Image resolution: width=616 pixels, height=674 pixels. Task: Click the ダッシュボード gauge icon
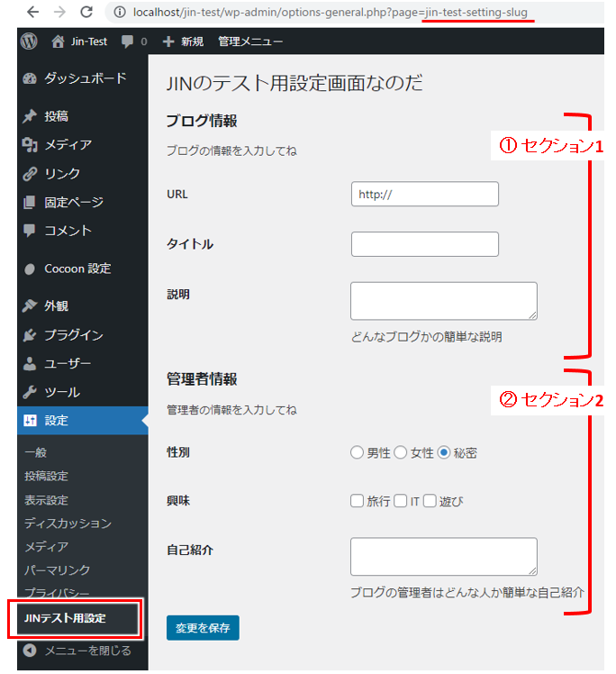30,78
